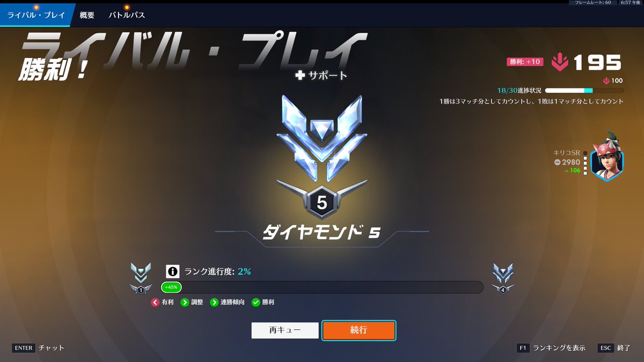The width and height of the screenshot is (644, 362).
Task: Click the Diamond 4 rank icon
Action: [x=503, y=278]
